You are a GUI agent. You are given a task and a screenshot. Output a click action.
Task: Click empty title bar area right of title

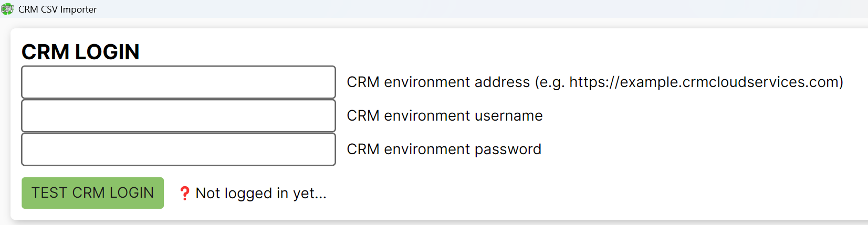coord(473,9)
